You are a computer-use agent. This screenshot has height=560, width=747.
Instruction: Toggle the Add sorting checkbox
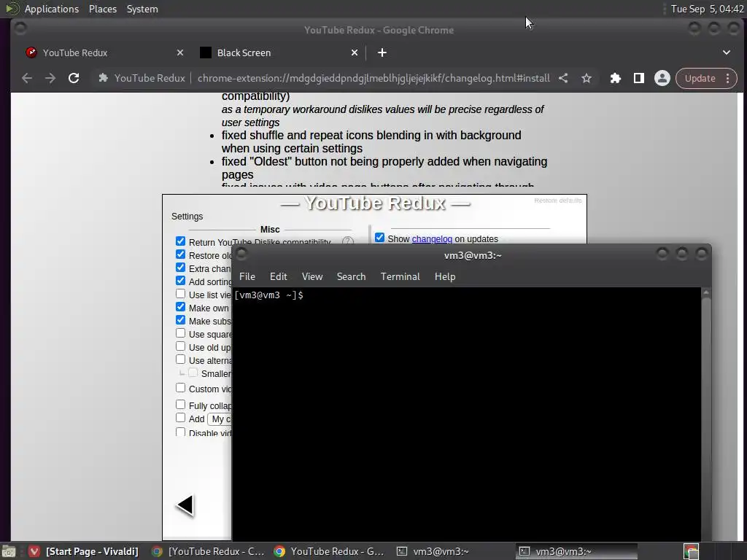click(x=180, y=281)
